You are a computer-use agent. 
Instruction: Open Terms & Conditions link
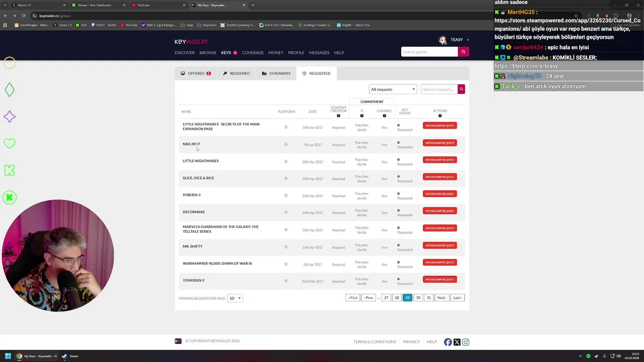374,342
